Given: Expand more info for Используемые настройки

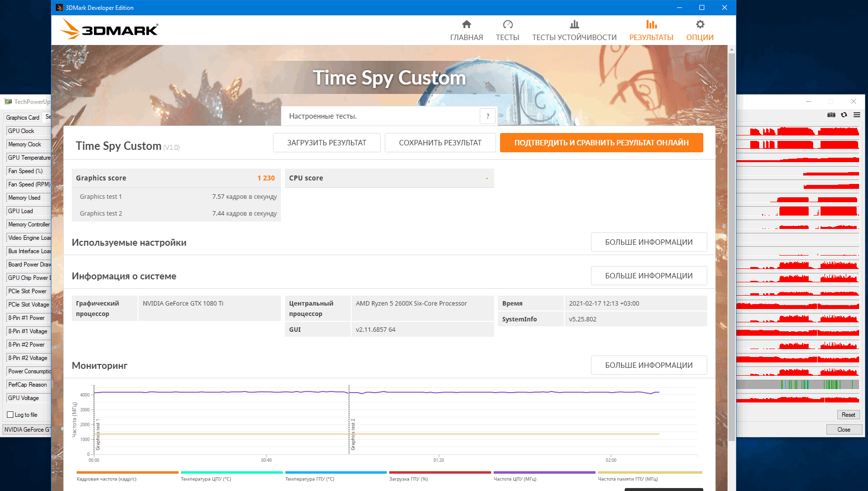Looking at the screenshot, I should pos(649,242).
